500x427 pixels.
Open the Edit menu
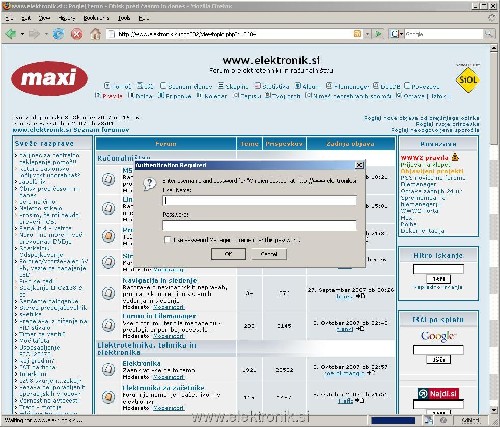26,18
